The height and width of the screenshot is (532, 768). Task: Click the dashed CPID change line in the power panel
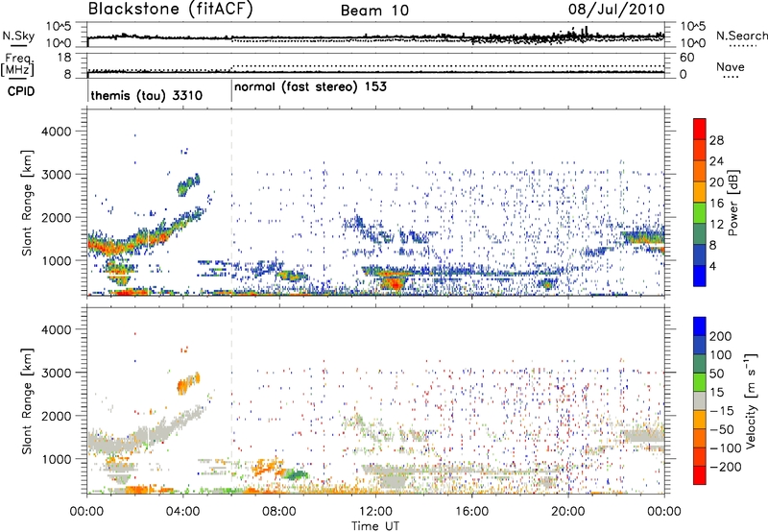[x=231, y=203]
